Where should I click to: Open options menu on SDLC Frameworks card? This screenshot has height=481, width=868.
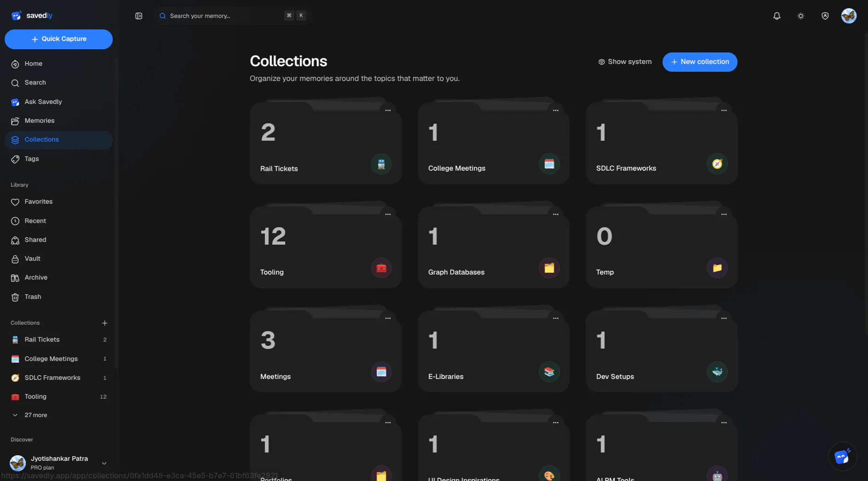click(x=724, y=110)
